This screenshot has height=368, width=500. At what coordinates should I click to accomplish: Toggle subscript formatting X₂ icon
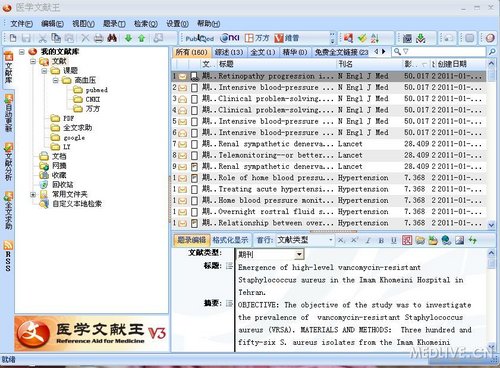(341, 240)
